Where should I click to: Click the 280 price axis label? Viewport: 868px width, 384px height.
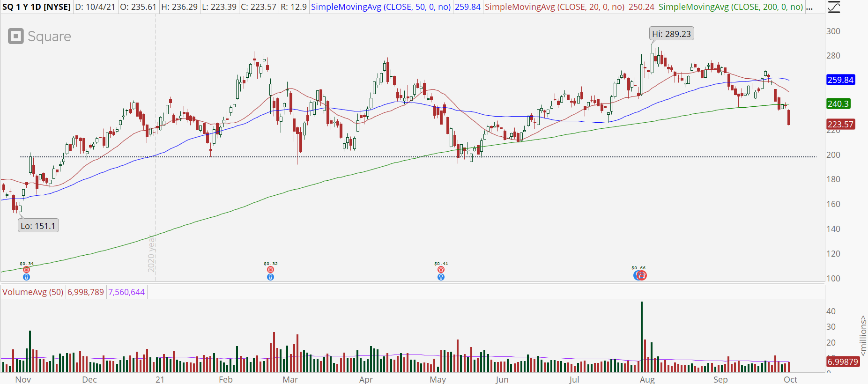pos(833,56)
